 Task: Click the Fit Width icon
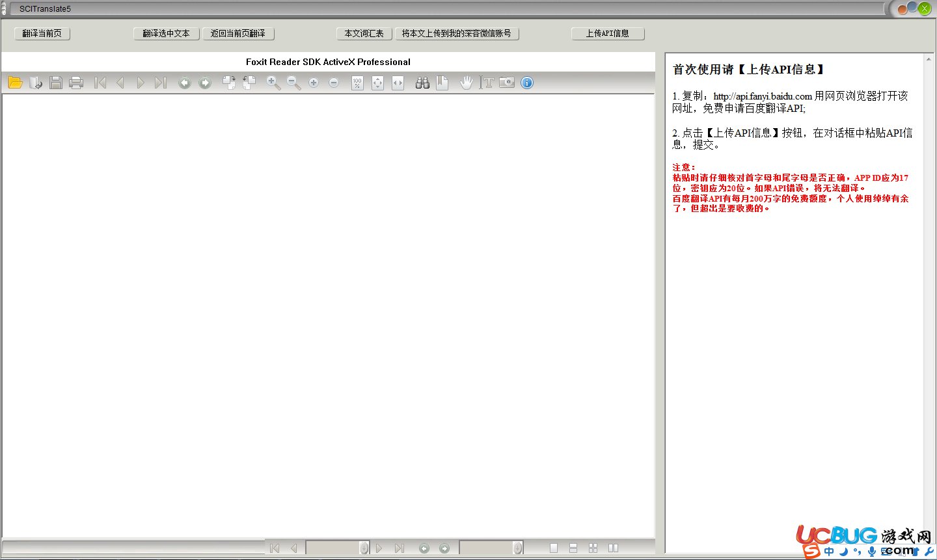point(398,83)
